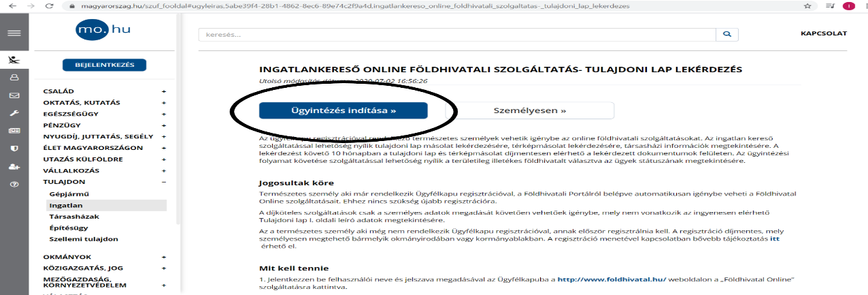This screenshot has width=868, height=295.
Task: Open the KAPCSOLAT contact link
Action: pyautogui.click(x=824, y=33)
